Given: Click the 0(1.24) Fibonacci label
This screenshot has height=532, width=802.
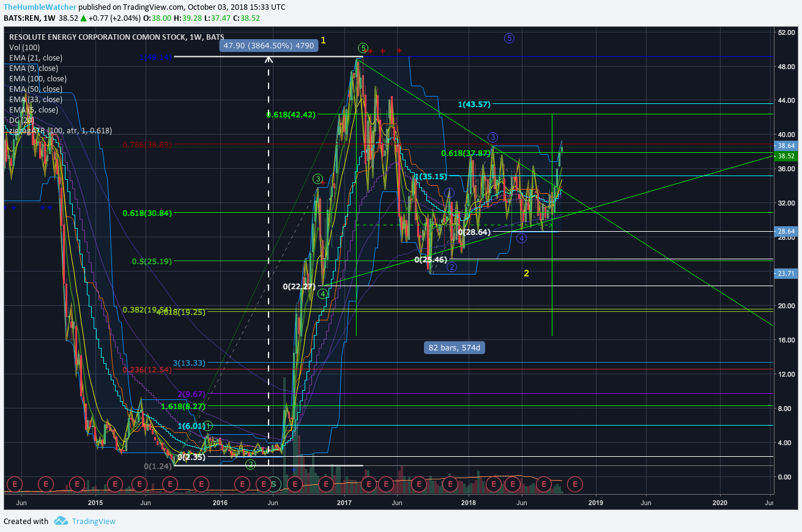Looking at the screenshot, I should click(x=158, y=466).
